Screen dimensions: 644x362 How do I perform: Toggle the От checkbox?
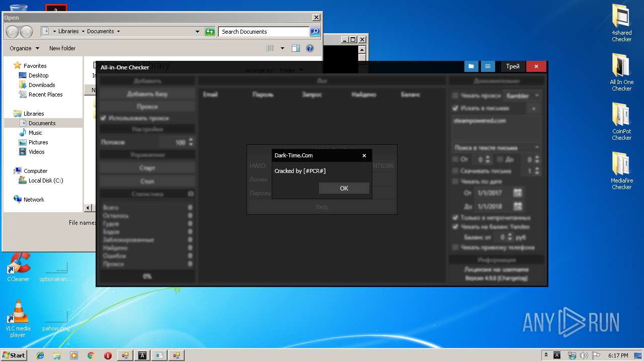point(455,159)
